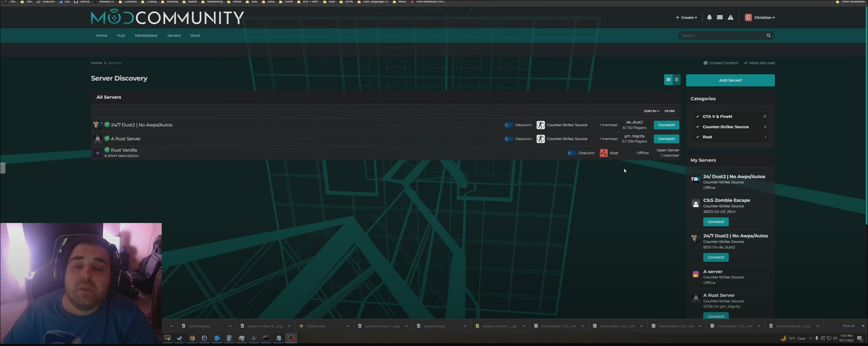
Task: Open the Store nav tab
Action: pyautogui.click(x=195, y=36)
